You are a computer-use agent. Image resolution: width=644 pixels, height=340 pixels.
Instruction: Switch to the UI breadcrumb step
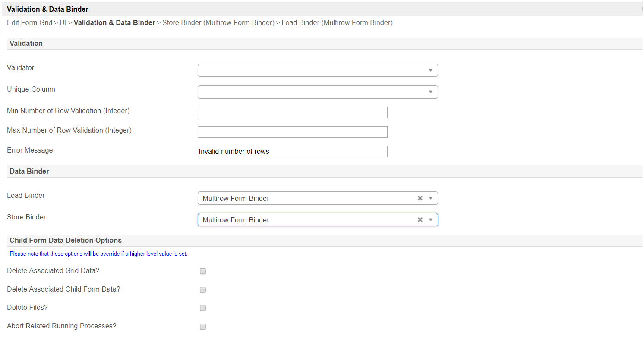pos(63,23)
